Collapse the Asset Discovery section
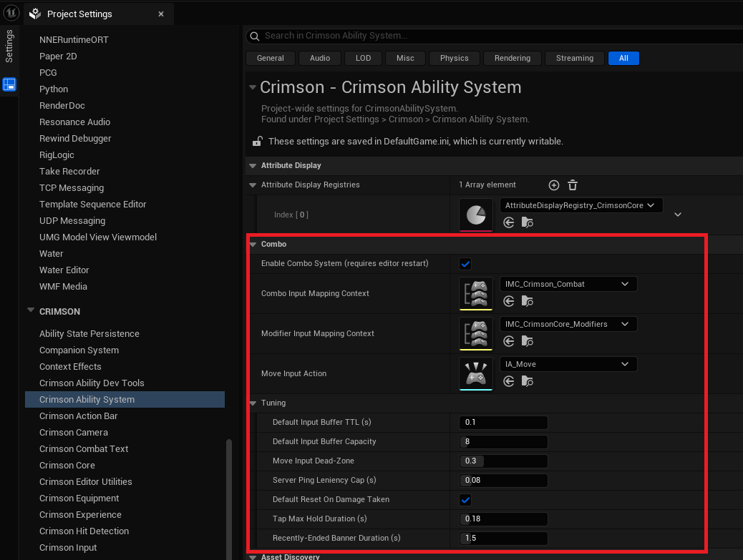 click(x=253, y=557)
